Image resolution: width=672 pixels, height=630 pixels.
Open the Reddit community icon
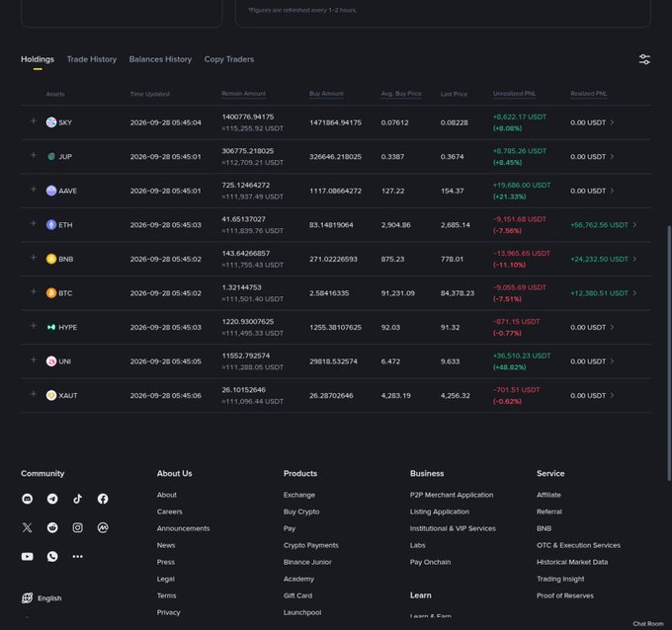click(x=52, y=527)
